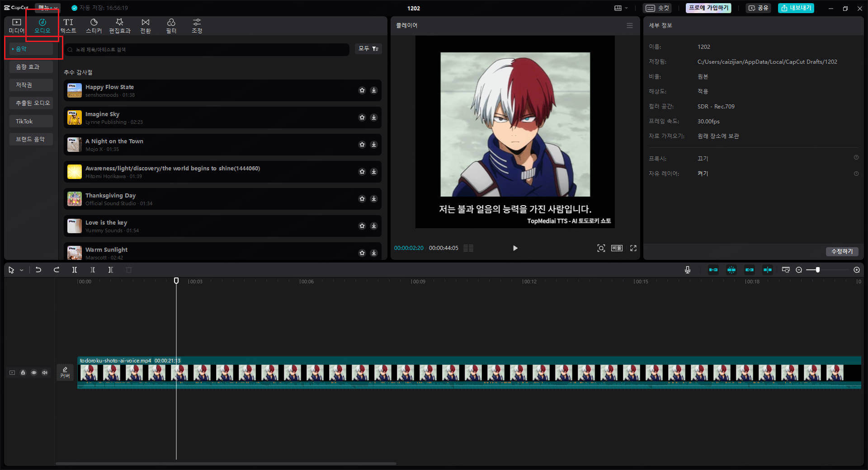
Task: Open the player panel options menu
Action: tap(630, 25)
